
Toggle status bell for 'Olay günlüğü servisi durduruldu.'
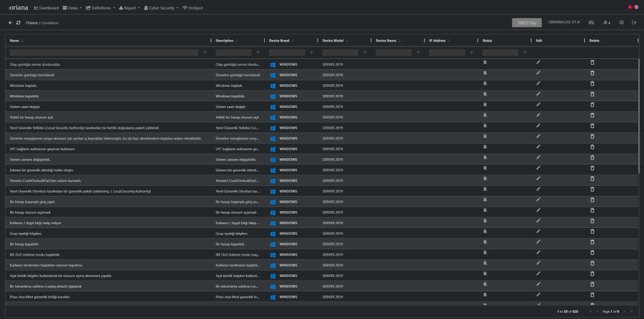485,63
